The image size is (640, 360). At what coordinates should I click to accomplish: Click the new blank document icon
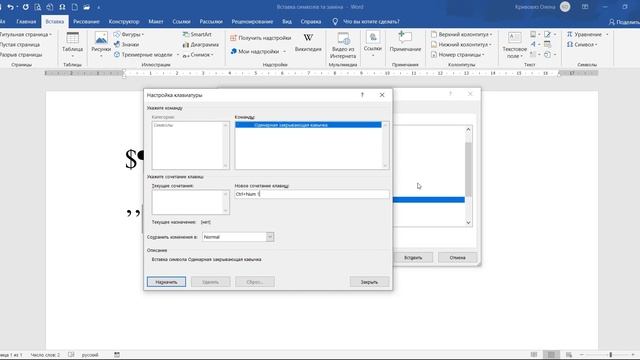click(x=74, y=7)
